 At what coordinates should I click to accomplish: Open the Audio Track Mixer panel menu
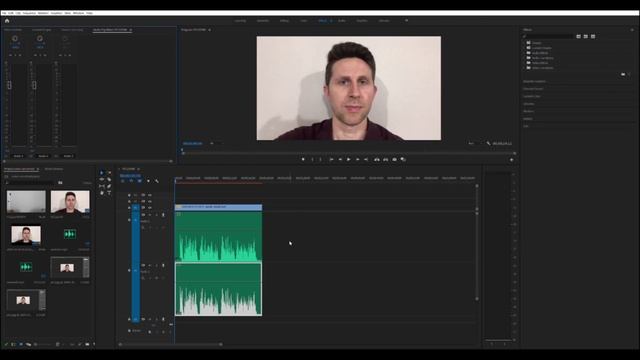click(x=131, y=30)
